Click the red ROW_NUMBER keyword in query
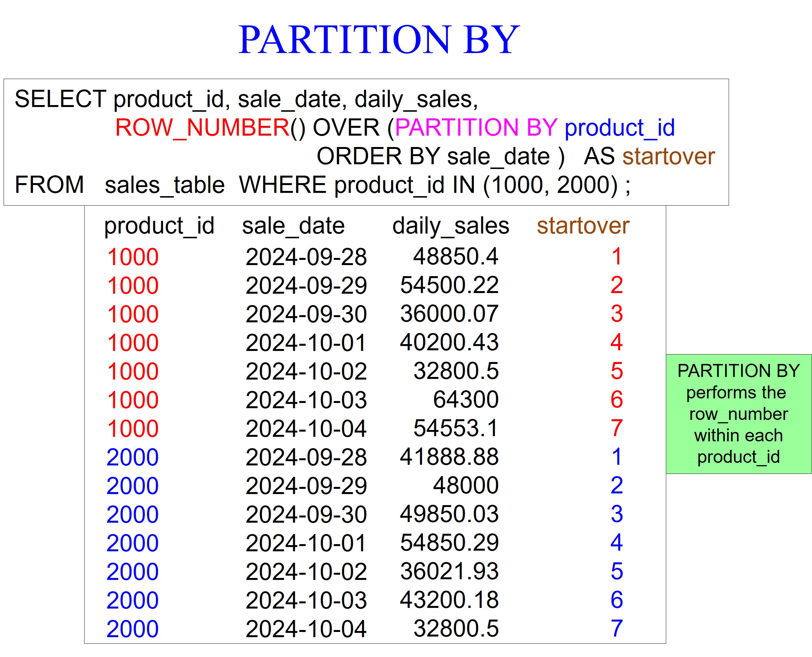Viewport: 812px width, 657px height. click(x=203, y=127)
